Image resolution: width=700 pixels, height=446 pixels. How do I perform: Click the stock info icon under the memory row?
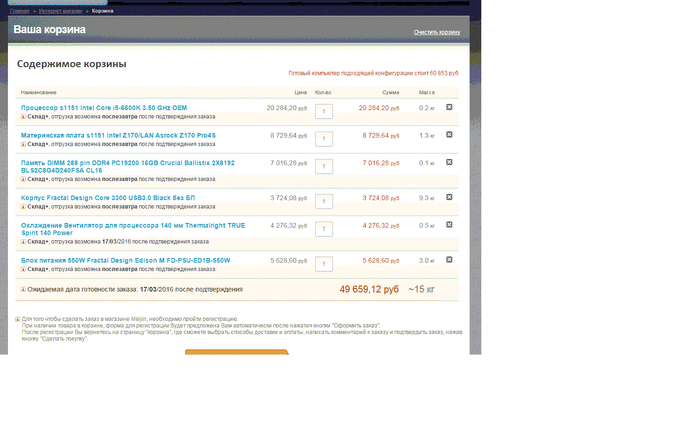pyautogui.click(x=23, y=179)
